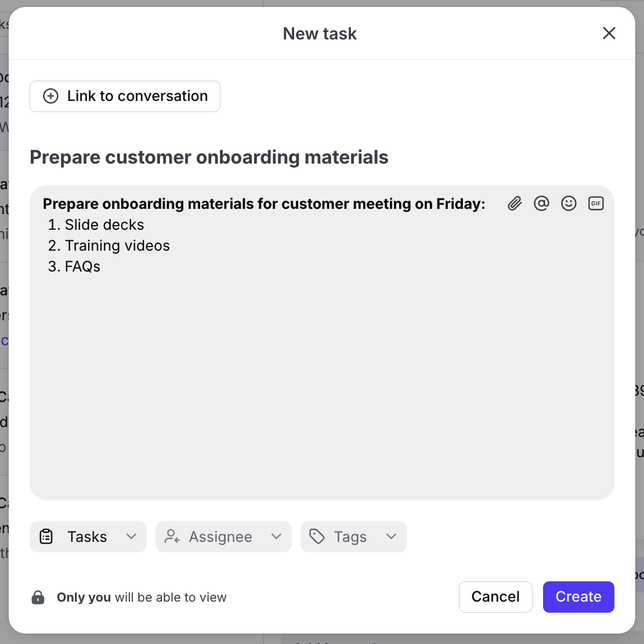
Task: Click the clipboard Tasks icon
Action: tap(46, 537)
